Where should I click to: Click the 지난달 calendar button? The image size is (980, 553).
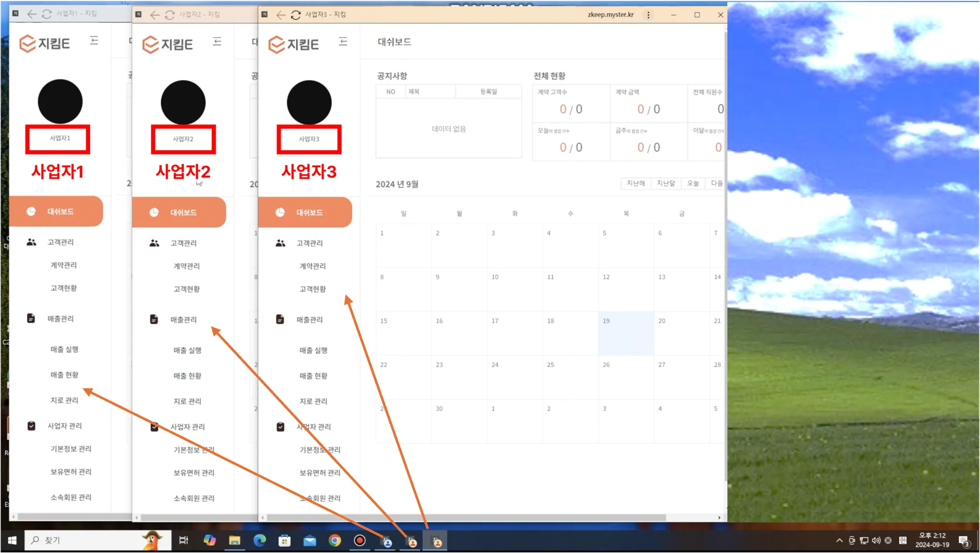(666, 184)
